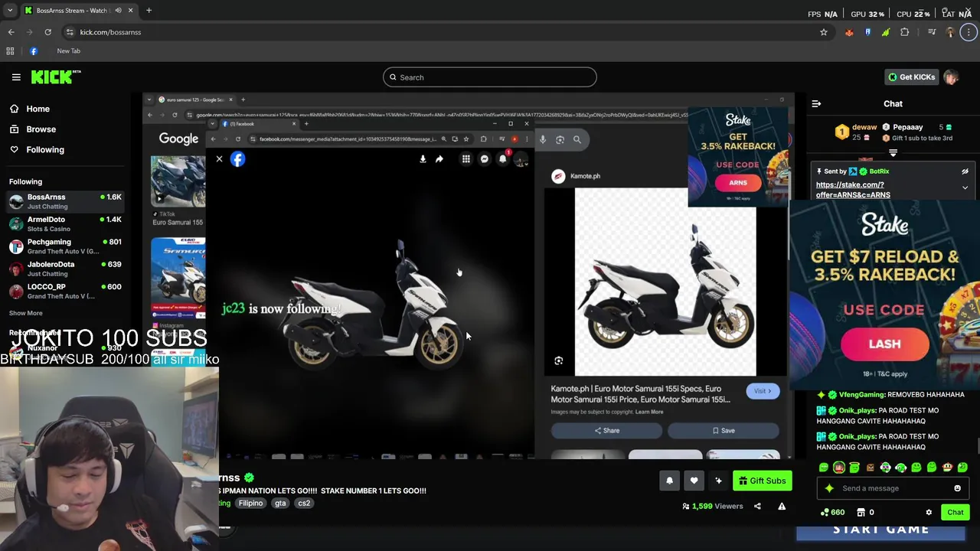Open chat settings gear
980x551 pixels.
tap(929, 513)
